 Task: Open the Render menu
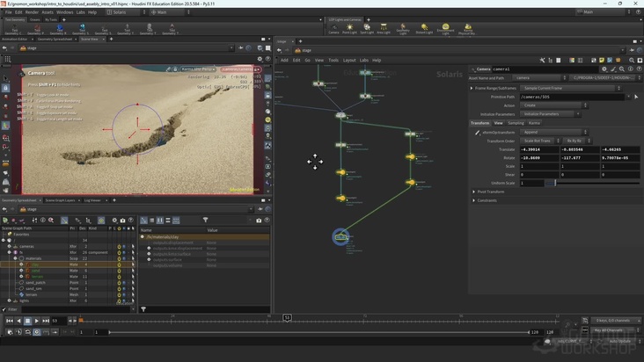tap(32, 12)
